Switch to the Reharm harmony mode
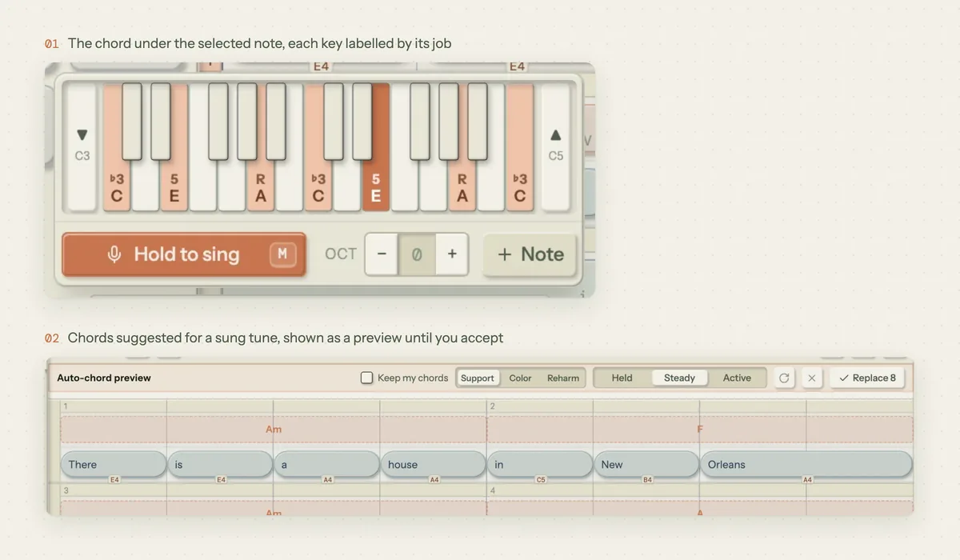Image resolution: width=960 pixels, height=560 pixels. tap(563, 378)
